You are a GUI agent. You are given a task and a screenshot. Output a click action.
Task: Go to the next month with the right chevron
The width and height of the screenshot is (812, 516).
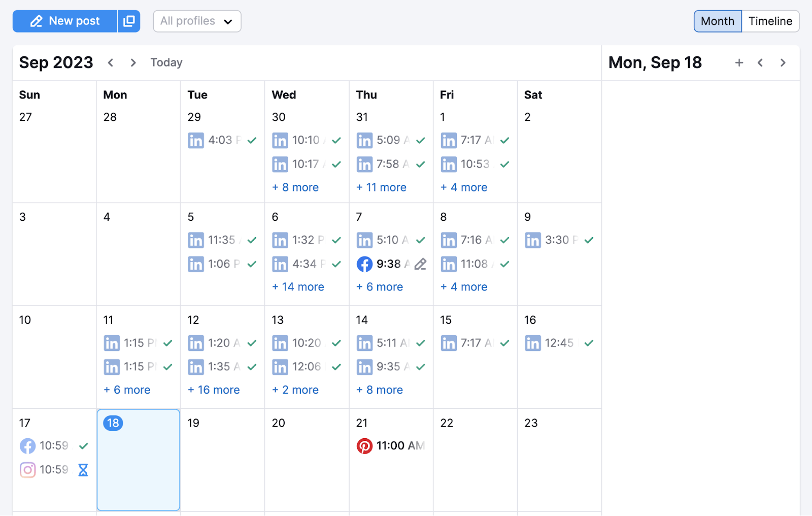pos(132,62)
